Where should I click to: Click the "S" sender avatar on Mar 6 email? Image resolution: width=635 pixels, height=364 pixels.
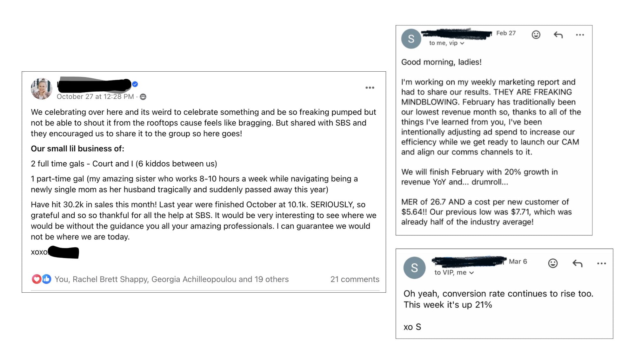point(414,268)
